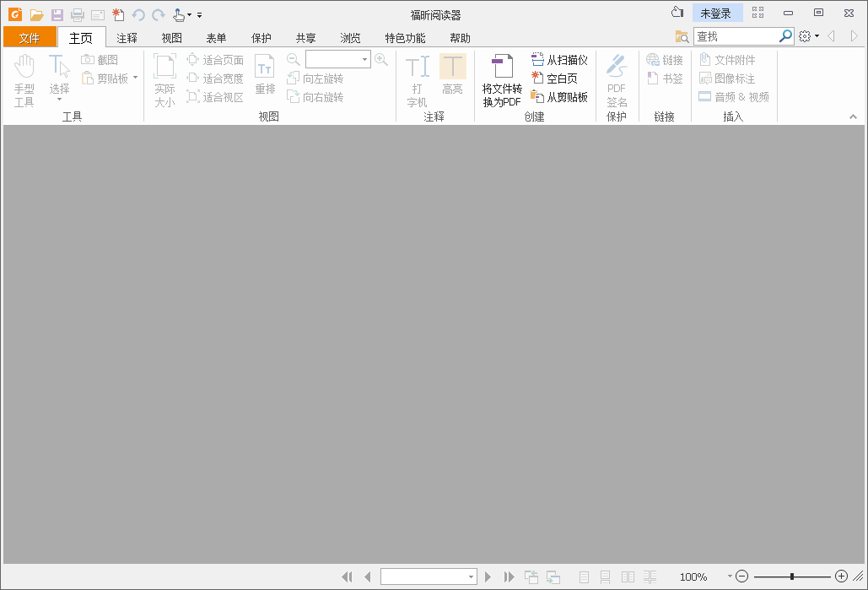Click the zoom out magnifier in ribbon
Screen dimensions: 868x590
point(294,59)
